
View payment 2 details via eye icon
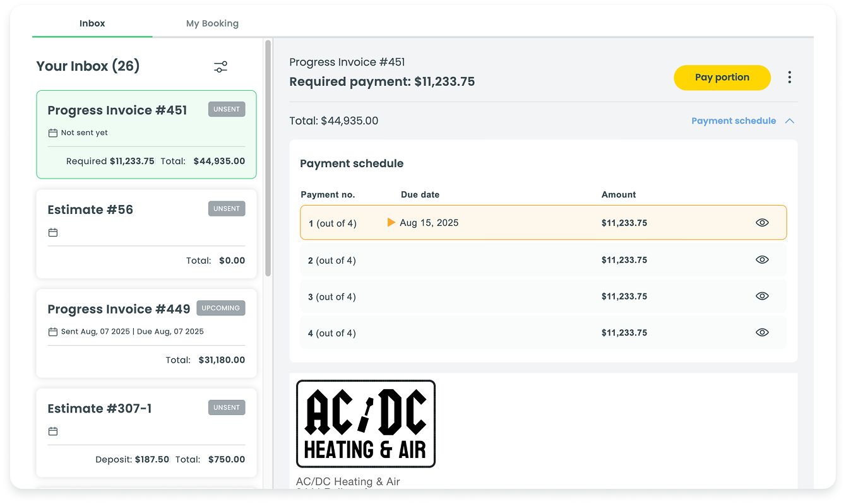pos(762,260)
